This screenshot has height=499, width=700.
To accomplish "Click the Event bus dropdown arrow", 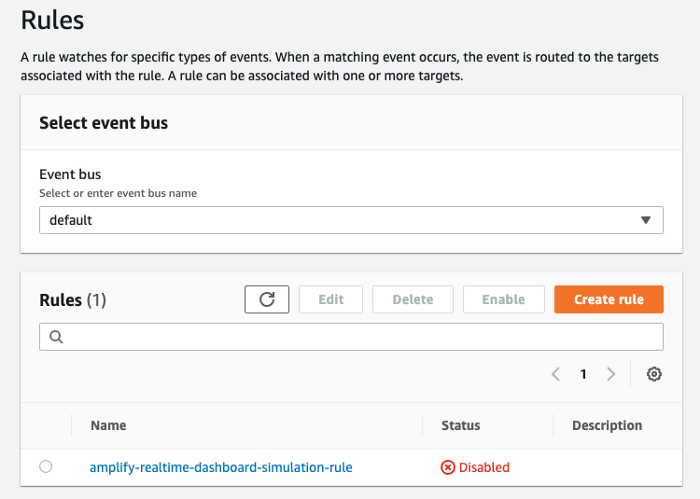I will [x=645, y=220].
